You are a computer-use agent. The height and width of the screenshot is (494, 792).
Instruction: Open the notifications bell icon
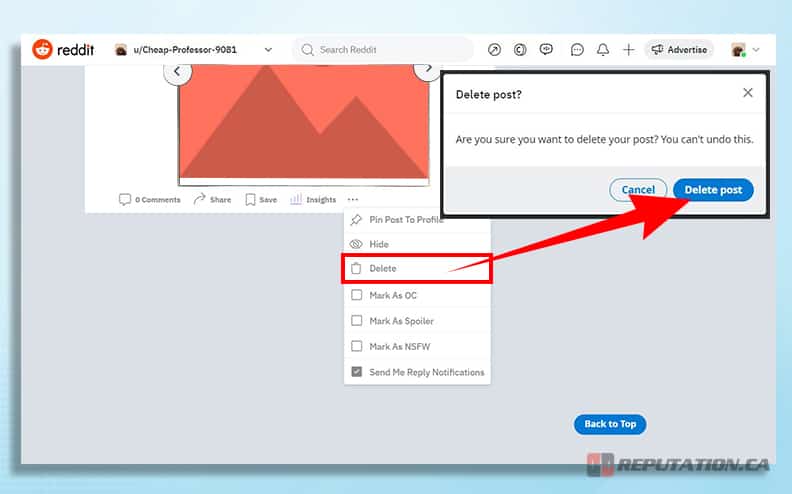603,49
